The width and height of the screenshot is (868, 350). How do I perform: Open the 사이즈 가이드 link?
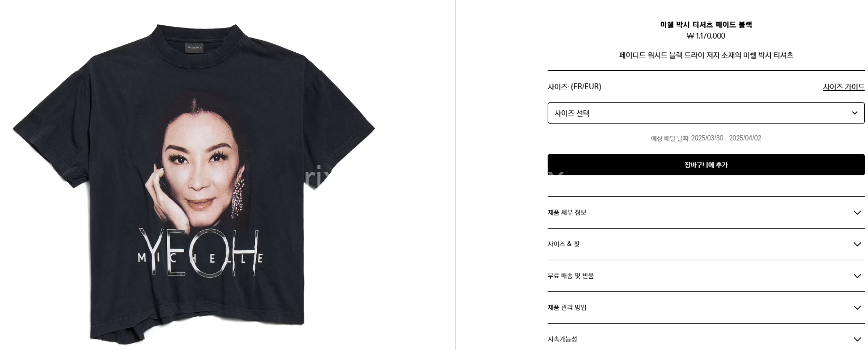tap(843, 87)
